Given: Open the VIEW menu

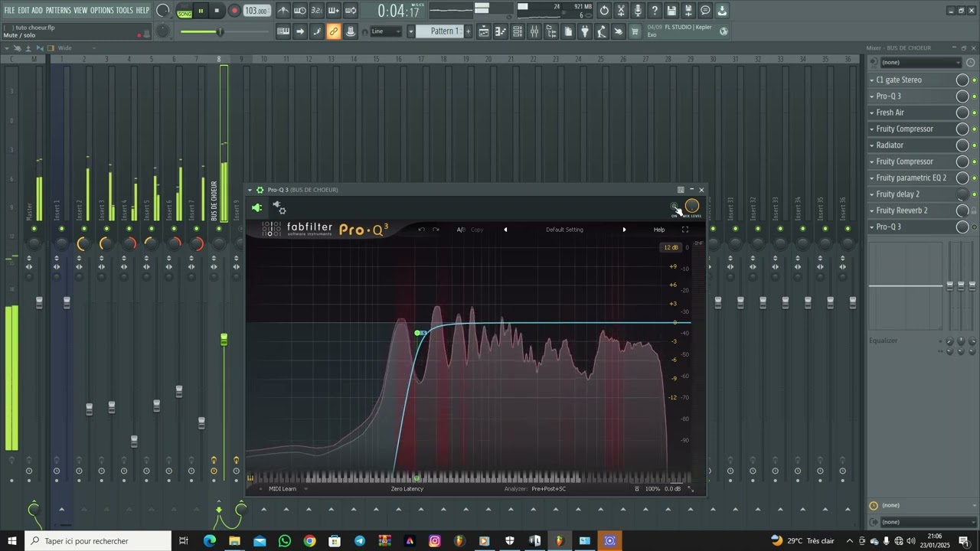Looking at the screenshot, I should click(80, 11).
